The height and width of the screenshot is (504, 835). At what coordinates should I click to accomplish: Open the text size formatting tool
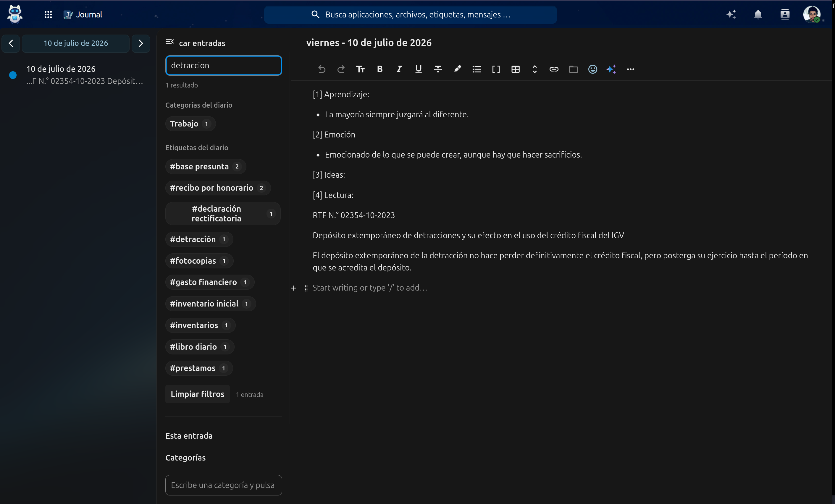click(361, 69)
